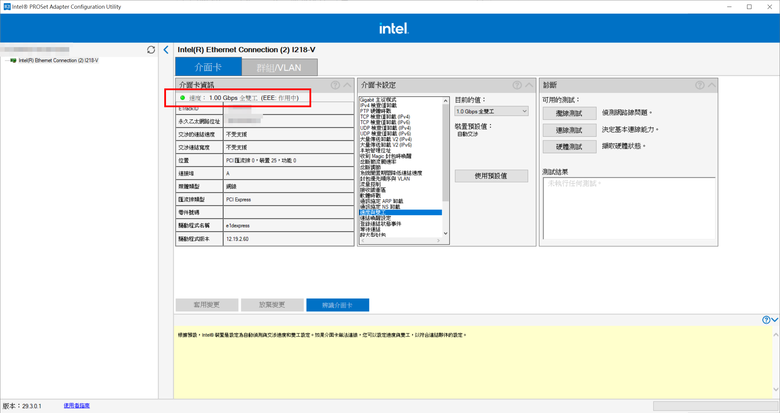
Task: Select 大量傳送卸載 V2 (IPv4) setting
Action: [386, 139]
